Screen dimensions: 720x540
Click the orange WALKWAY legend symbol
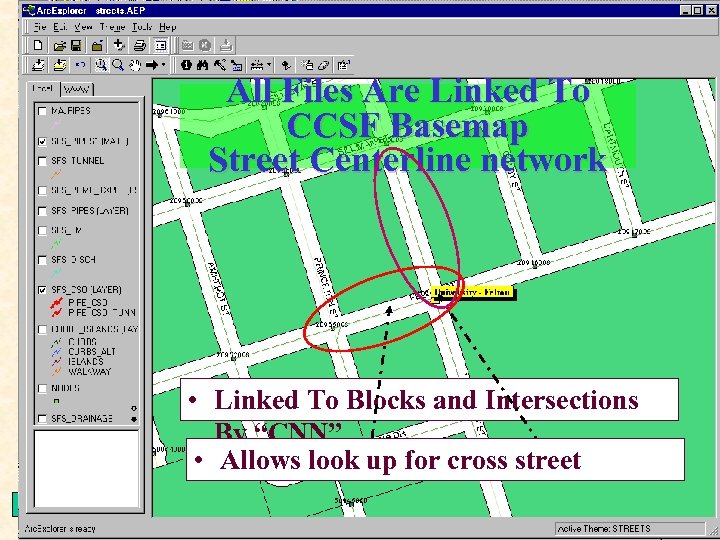point(56,371)
